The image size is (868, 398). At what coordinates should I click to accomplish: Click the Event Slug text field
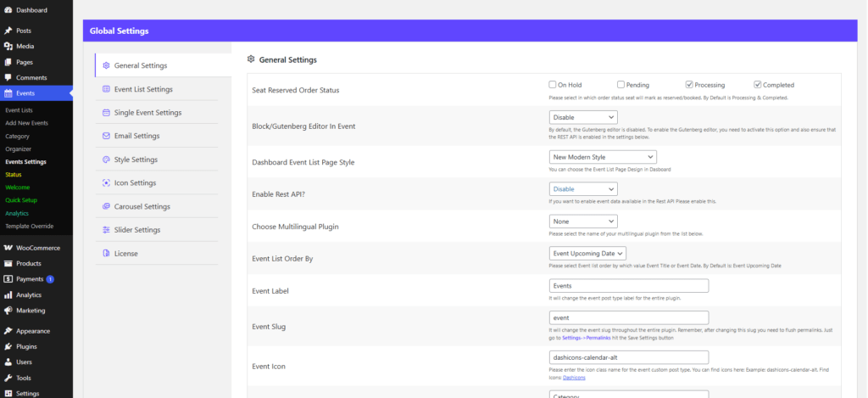(x=629, y=317)
